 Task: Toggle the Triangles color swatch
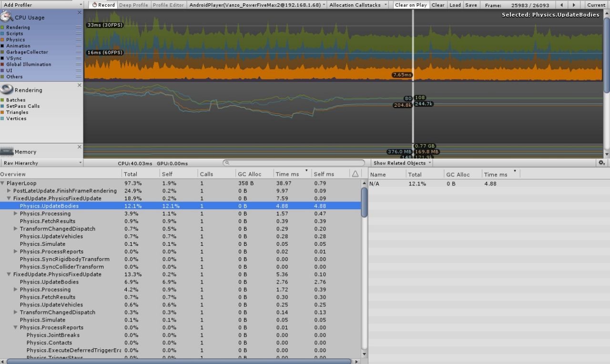click(x=2, y=112)
